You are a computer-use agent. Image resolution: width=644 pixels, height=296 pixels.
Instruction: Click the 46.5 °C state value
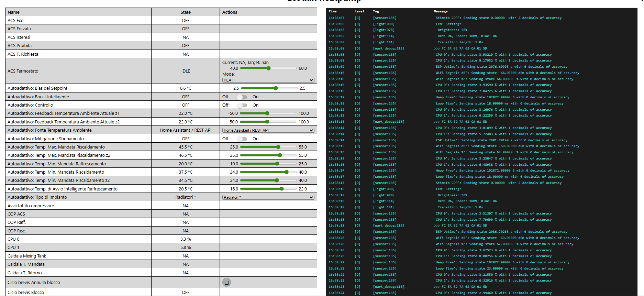point(186,155)
